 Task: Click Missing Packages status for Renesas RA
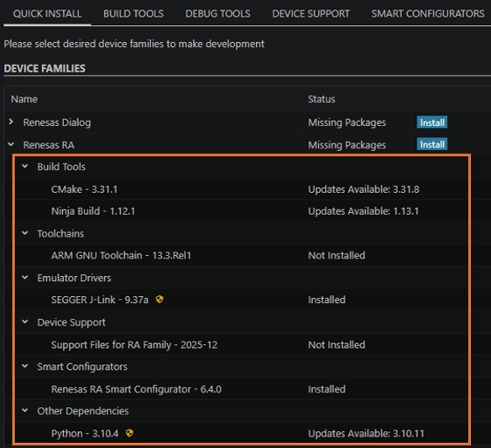[347, 145]
